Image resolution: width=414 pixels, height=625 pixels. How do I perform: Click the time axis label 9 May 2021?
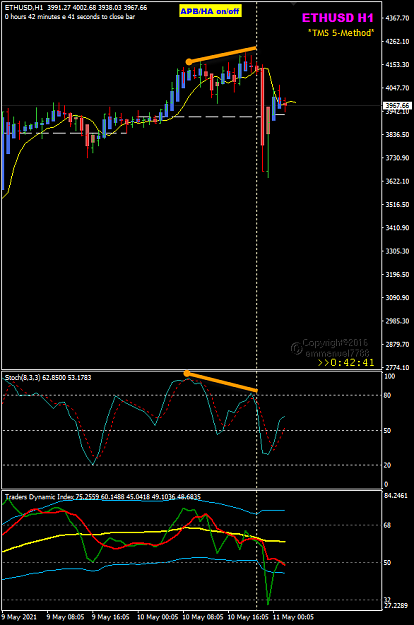pyautogui.click(x=19, y=617)
